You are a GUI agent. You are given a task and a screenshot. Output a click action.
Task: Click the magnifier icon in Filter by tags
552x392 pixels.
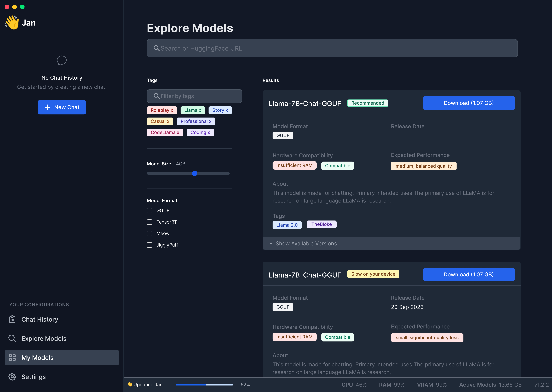[157, 96]
